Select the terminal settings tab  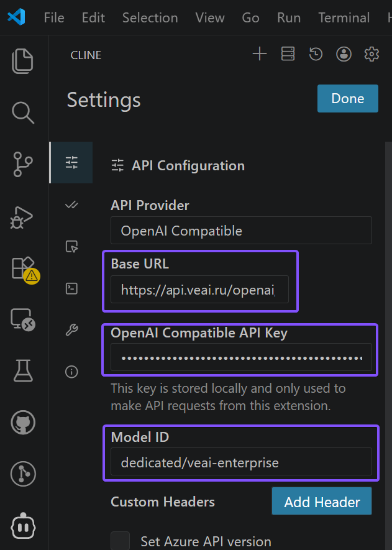[71, 288]
